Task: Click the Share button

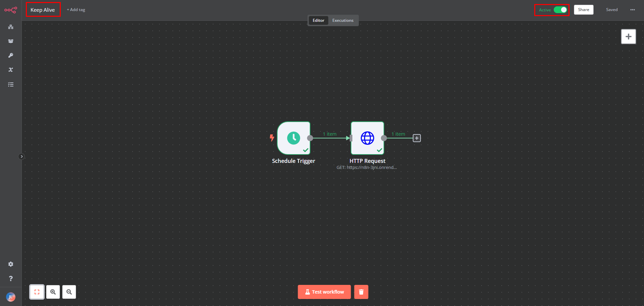Action: 584,10
